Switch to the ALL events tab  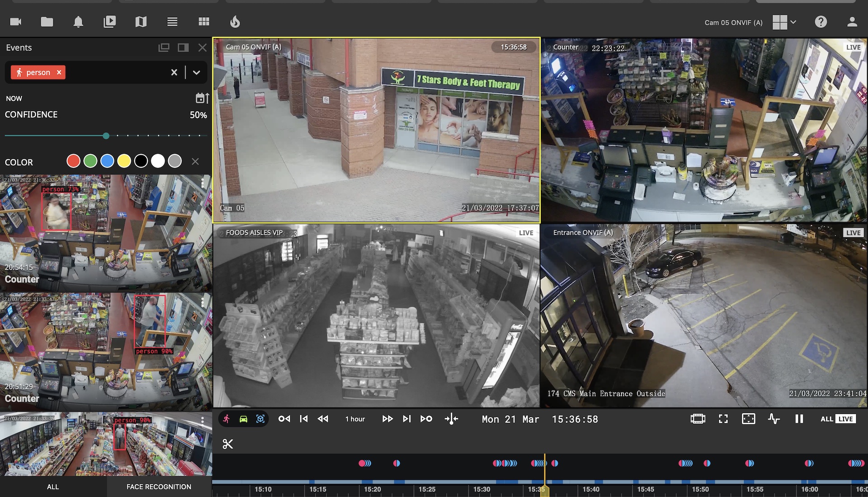click(53, 487)
